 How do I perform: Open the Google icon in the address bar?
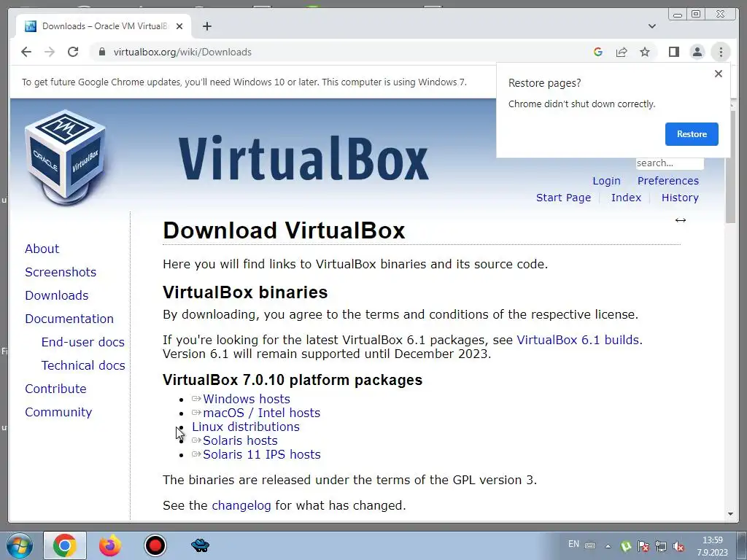click(x=598, y=52)
